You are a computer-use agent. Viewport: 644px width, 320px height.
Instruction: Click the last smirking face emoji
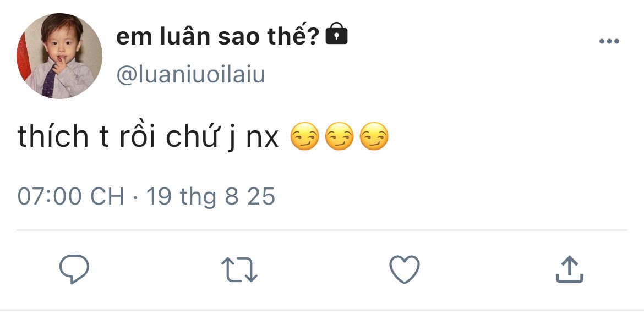374,136
